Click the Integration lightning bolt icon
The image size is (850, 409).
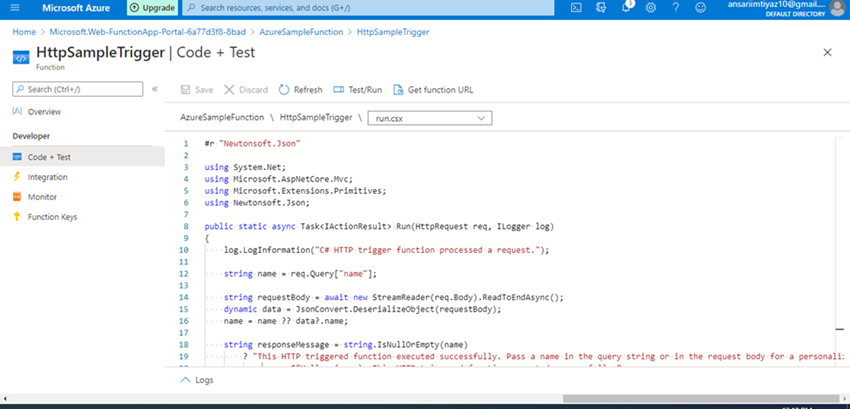(17, 177)
